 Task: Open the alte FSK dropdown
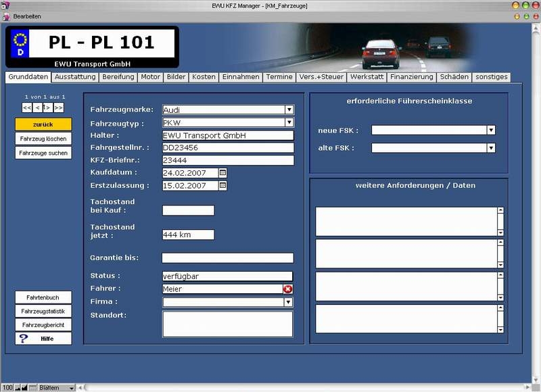491,148
